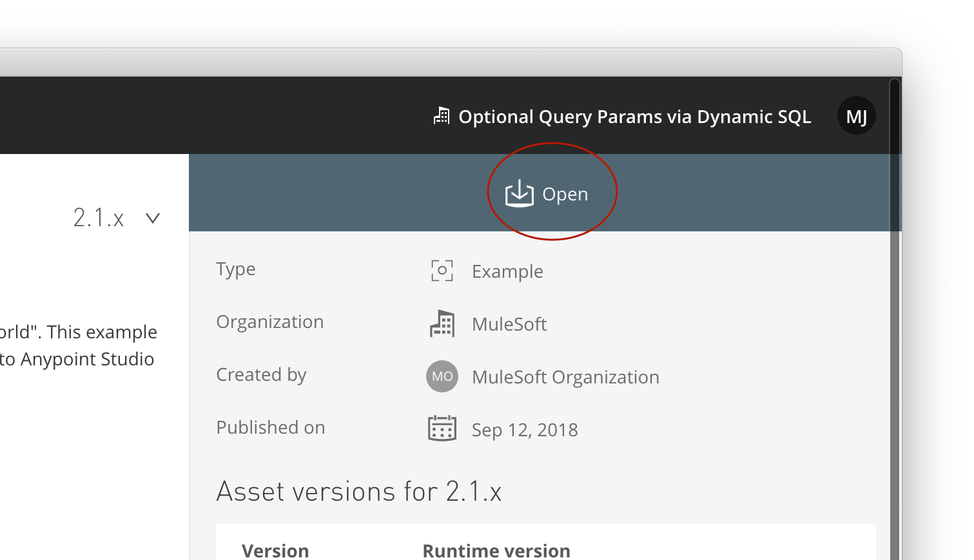
Task: Sort by the Version column header
Action: pos(275,550)
